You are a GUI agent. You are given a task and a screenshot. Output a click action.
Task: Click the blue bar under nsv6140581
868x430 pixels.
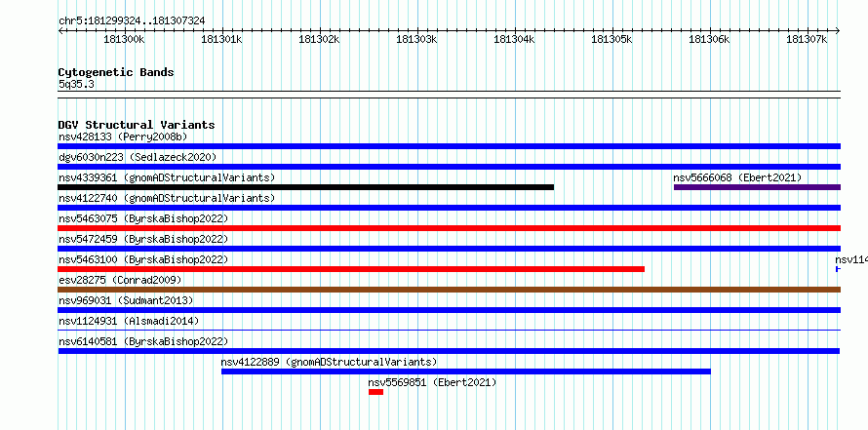click(x=449, y=351)
